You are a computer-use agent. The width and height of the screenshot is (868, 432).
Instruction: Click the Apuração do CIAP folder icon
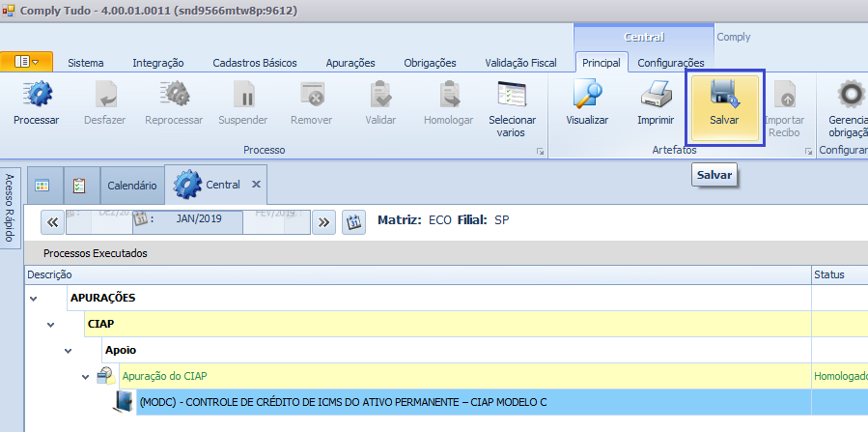pyautogui.click(x=106, y=376)
